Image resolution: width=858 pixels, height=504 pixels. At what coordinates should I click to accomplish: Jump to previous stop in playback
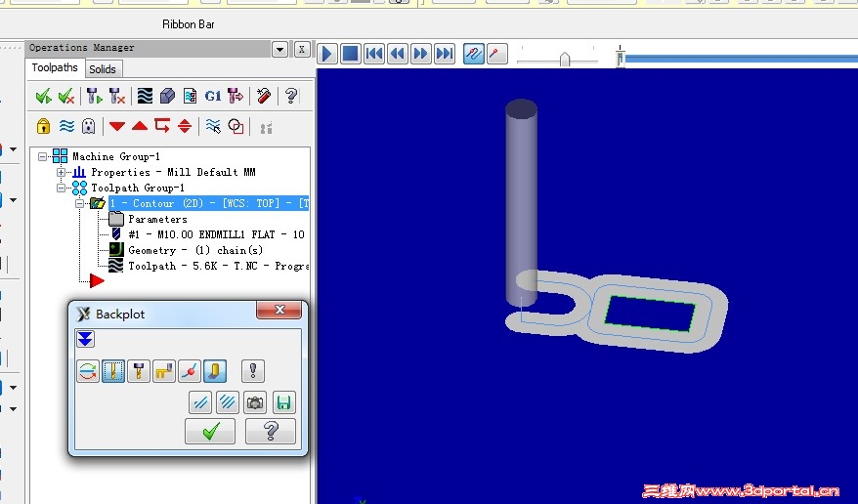coord(374,54)
